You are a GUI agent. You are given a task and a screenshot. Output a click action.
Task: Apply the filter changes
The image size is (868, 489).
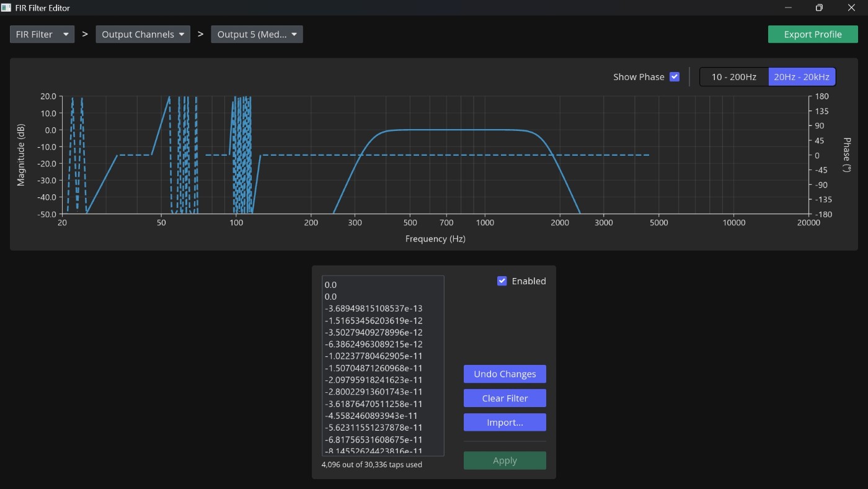coord(505,460)
